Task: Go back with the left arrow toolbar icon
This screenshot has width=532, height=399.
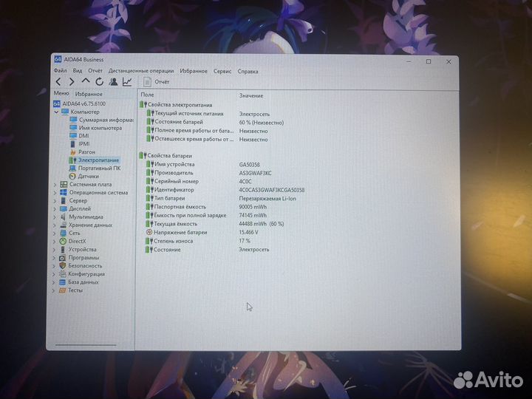Action: click(x=58, y=81)
